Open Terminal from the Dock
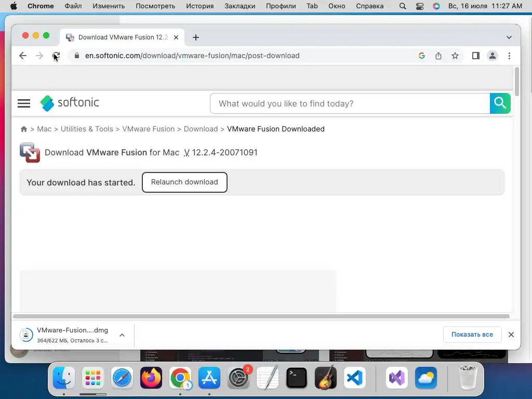The width and height of the screenshot is (532, 399). tap(297, 378)
